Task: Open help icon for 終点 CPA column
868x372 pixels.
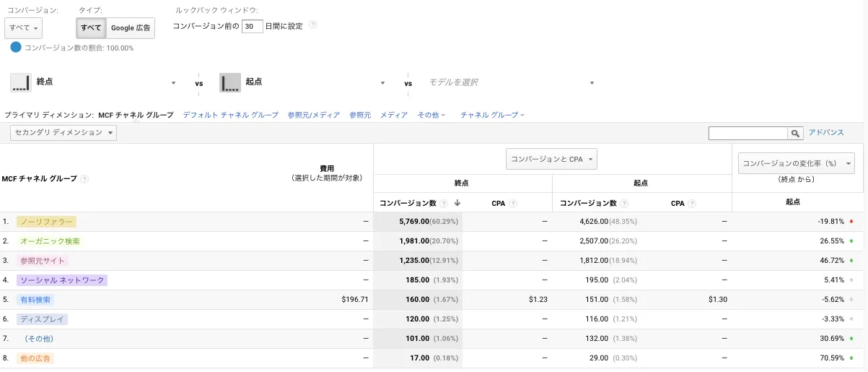Action: (x=513, y=204)
